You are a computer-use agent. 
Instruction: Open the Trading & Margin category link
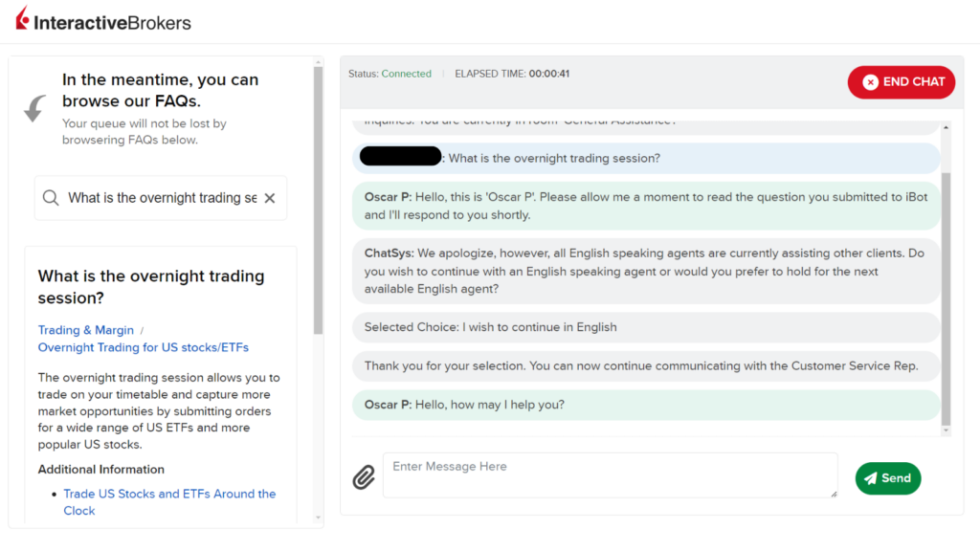[85, 330]
